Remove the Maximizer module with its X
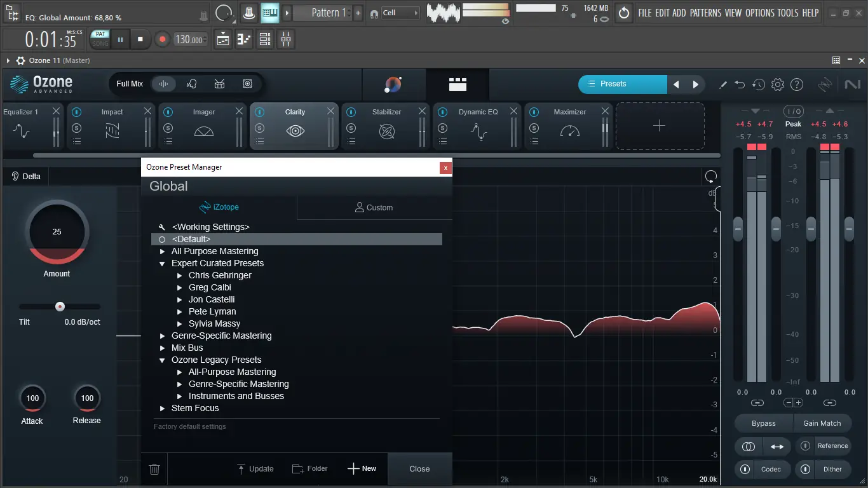 (x=604, y=111)
